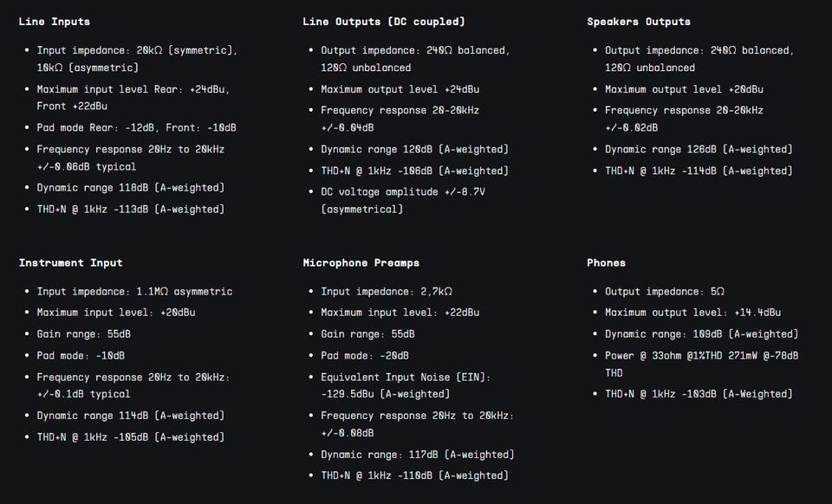Click the Line Inputs heading
This screenshot has height=504, width=832.
point(54,22)
